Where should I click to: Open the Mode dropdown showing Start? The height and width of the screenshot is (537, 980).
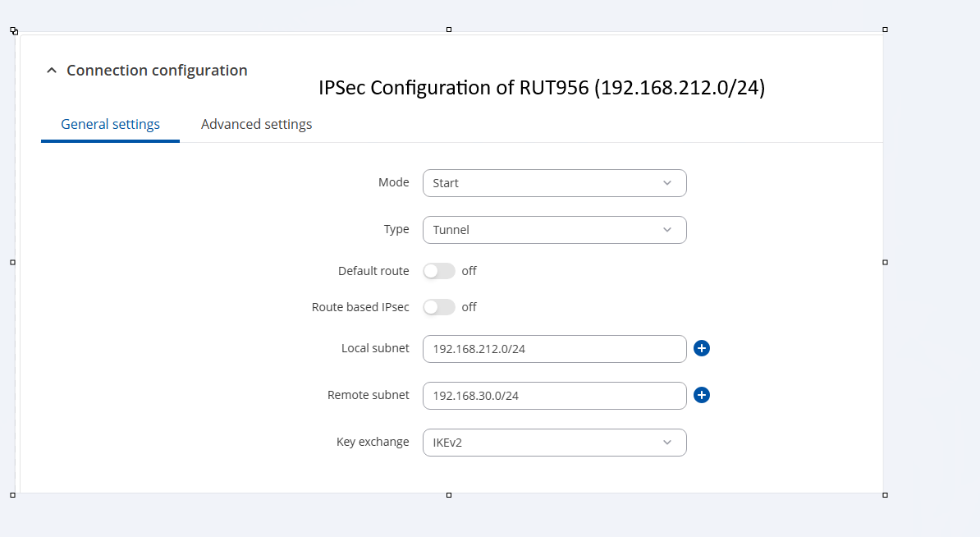coord(554,183)
